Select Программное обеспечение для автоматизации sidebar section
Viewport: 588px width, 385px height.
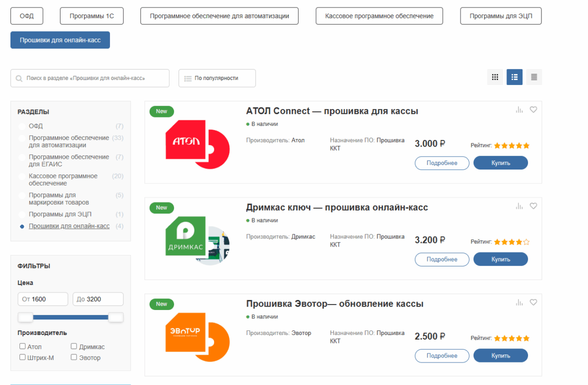68,141
